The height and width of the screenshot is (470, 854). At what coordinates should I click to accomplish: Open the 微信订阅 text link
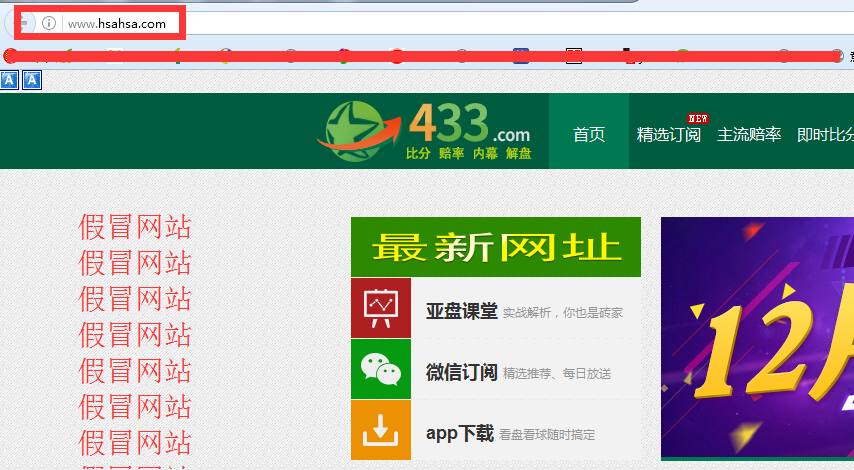tap(461, 372)
